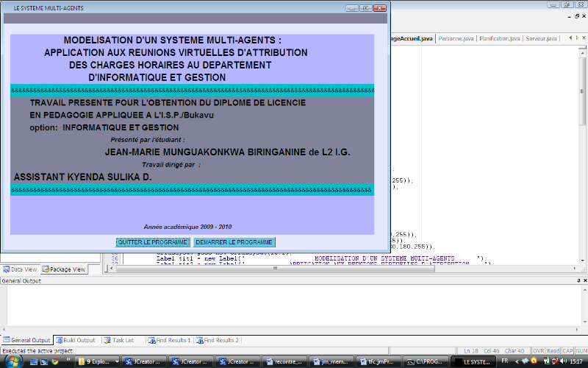Open the recontre_ Word document in taskbar
The image size is (588, 368).
point(284,362)
